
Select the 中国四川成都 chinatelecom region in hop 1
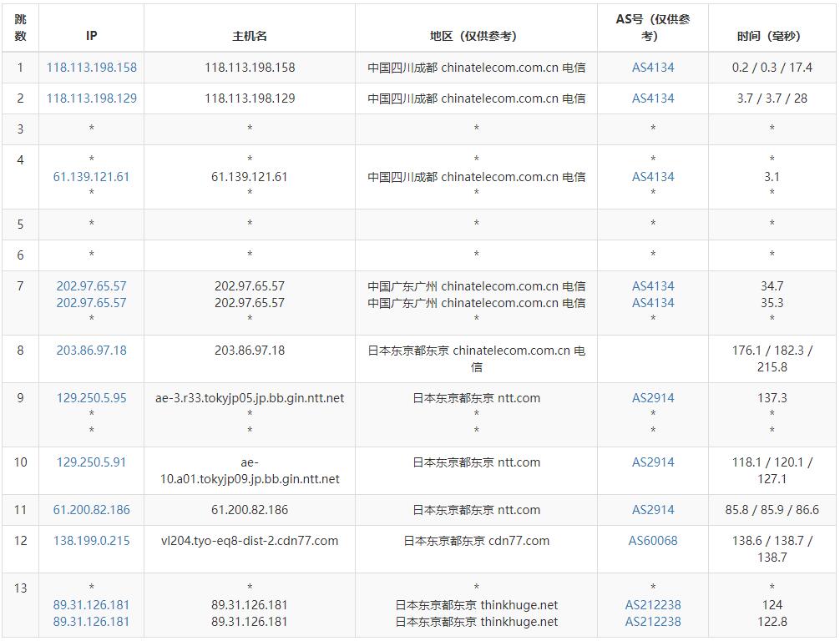pyautogui.click(x=476, y=68)
